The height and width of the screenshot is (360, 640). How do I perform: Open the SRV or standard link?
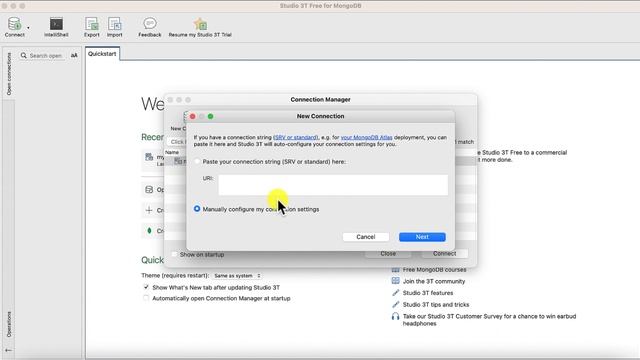pyautogui.click(x=296, y=138)
